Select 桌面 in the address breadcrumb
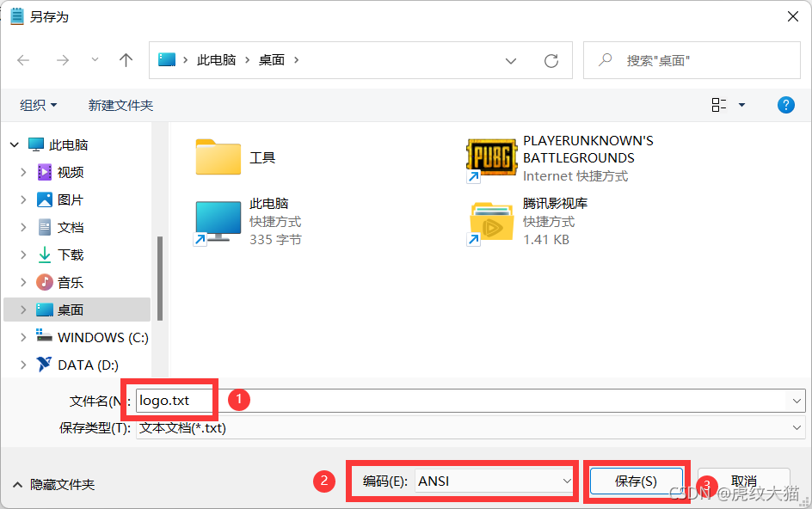 point(272,60)
